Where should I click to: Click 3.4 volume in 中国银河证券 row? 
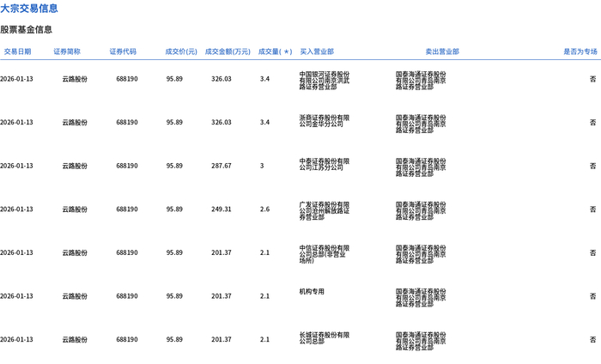click(x=264, y=79)
